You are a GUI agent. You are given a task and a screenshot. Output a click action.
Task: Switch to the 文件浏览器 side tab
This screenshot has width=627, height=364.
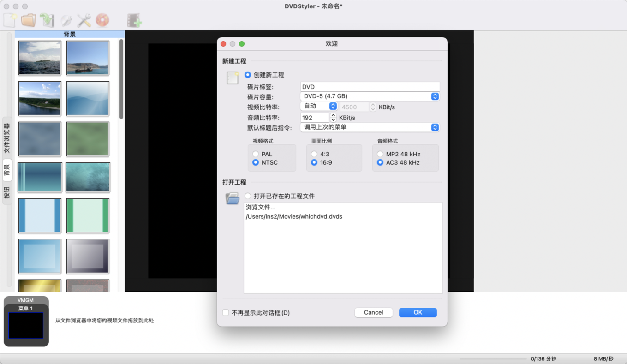7,138
